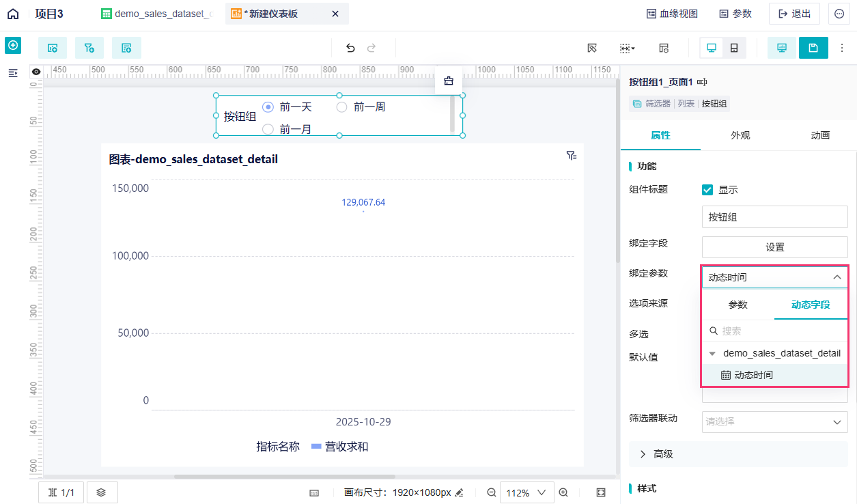Click the canvas horizontal scrollbar
This screenshot has width=857, height=504.
click(x=285, y=477)
